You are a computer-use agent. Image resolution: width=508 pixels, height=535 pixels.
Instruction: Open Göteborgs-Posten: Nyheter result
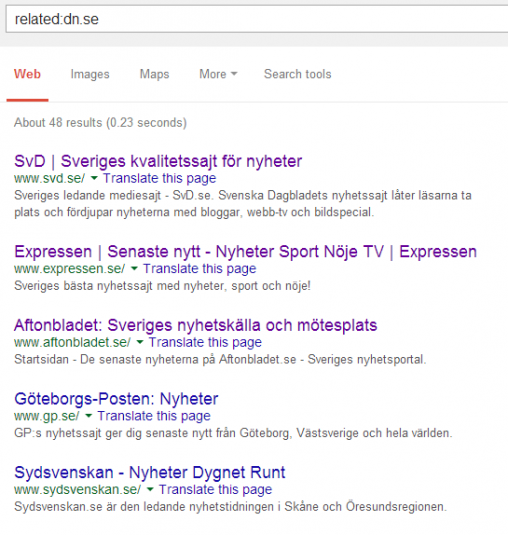[x=116, y=399]
